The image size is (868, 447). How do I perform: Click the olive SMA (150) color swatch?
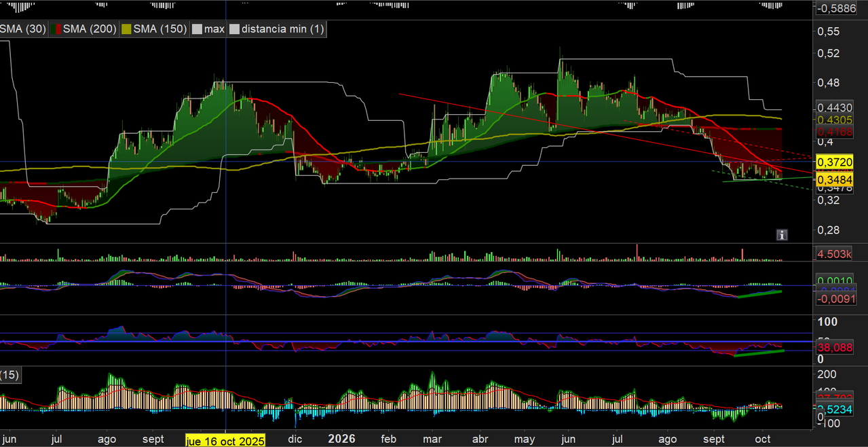[127, 29]
